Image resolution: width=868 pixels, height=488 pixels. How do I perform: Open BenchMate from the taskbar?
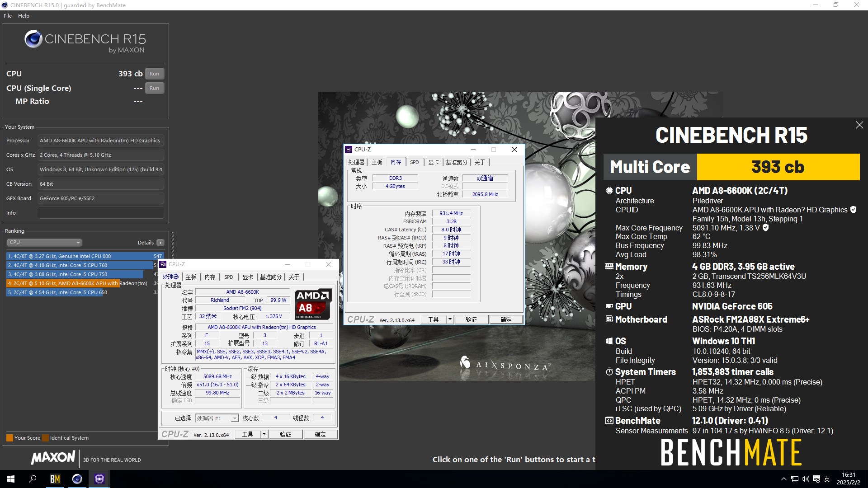coord(55,479)
